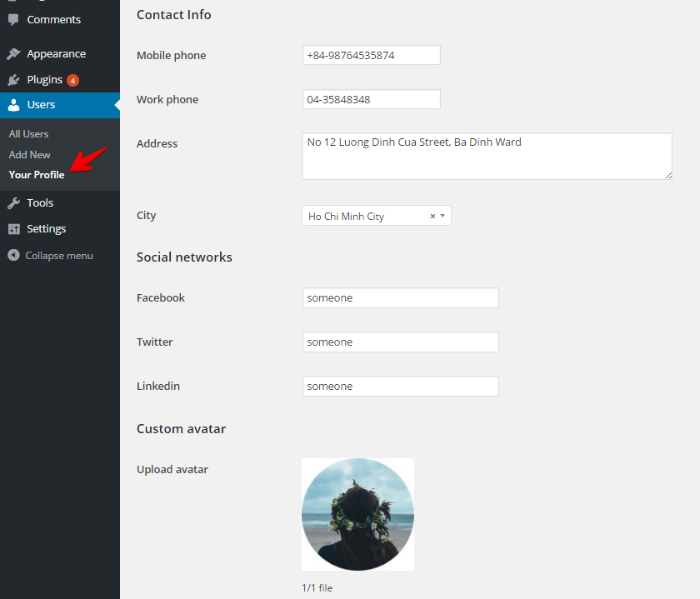Focus the Twitter username field
This screenshot has height=599, width=700.
pyautogui.click(x=401, y=342)
